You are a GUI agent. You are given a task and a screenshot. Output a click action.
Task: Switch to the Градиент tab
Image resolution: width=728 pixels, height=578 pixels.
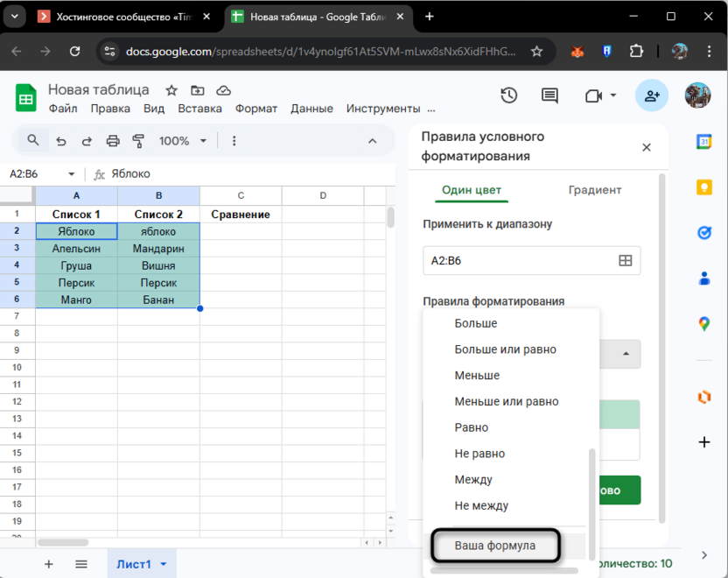click(x=595, y=189)
